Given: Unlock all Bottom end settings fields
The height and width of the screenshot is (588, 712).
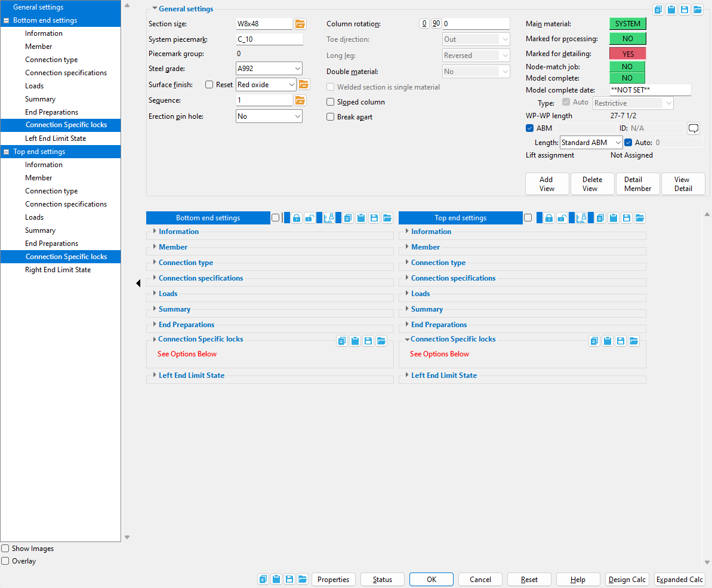Looking at the screenshot, I should 310,218.
